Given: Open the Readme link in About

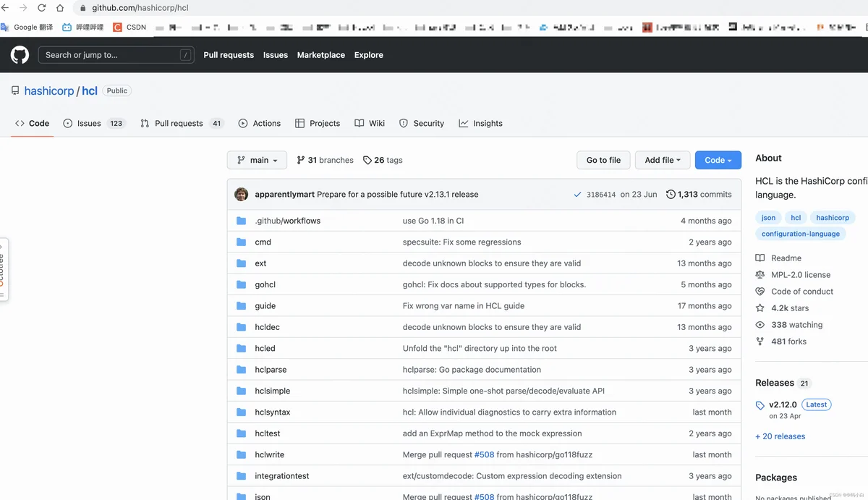Looking at the screenshot, I should pos(778,258).
